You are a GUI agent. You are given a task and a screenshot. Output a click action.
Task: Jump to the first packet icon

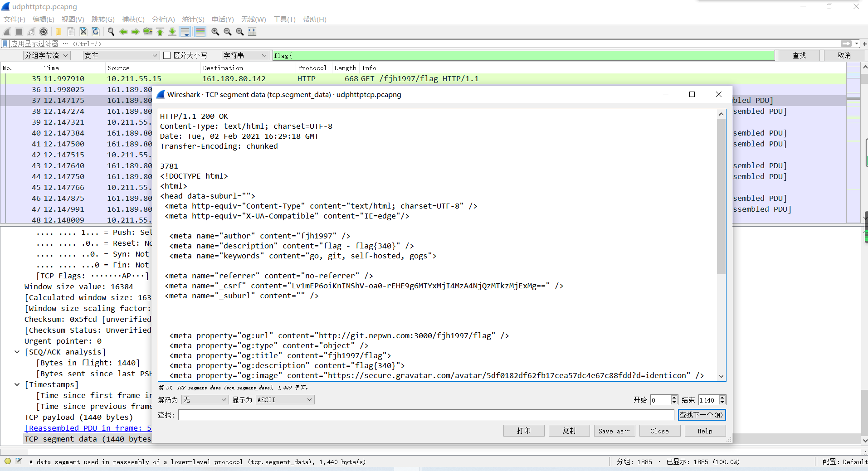[160, 32]
